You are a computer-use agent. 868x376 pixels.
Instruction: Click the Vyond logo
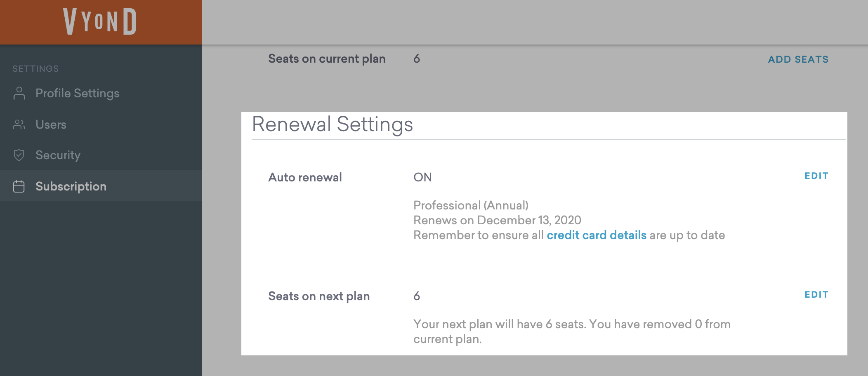pos(100,21)
